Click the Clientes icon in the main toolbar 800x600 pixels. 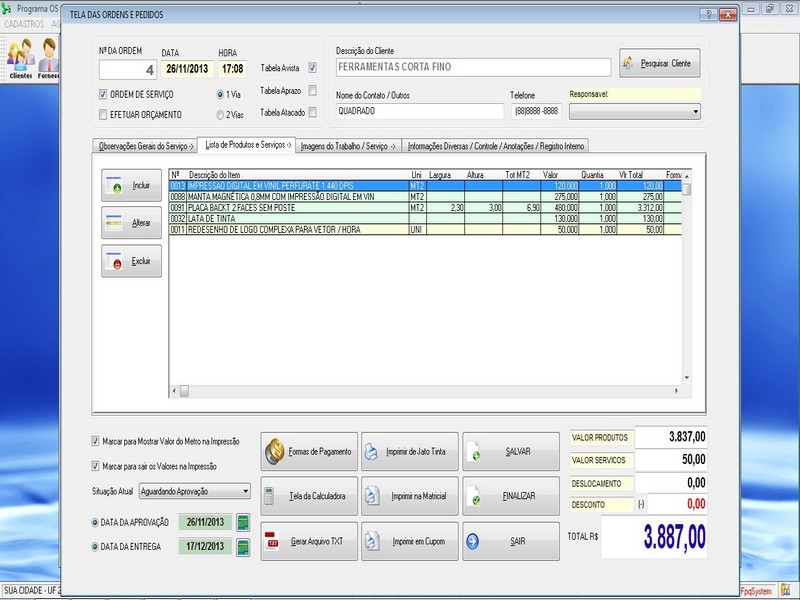click(x=20, y=58)
